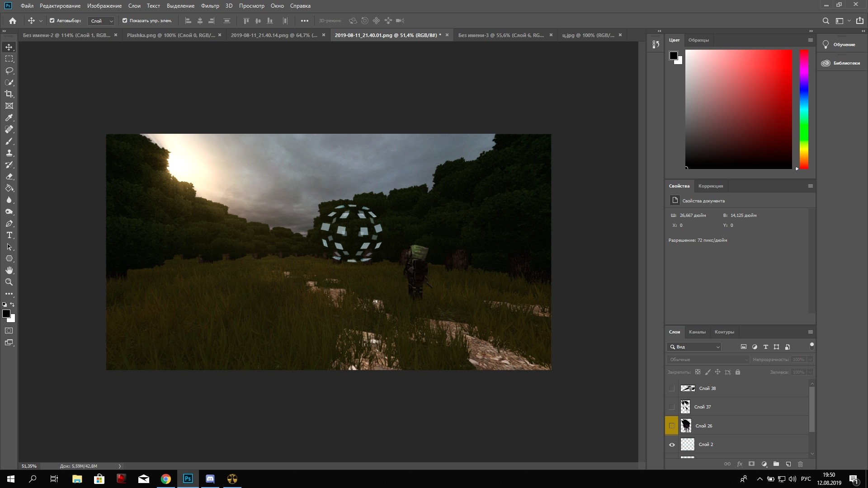The width and height of the screenshot is (868, 488).
Task: Toggle the Auto-Select checkbox
Action: (52, 20)
